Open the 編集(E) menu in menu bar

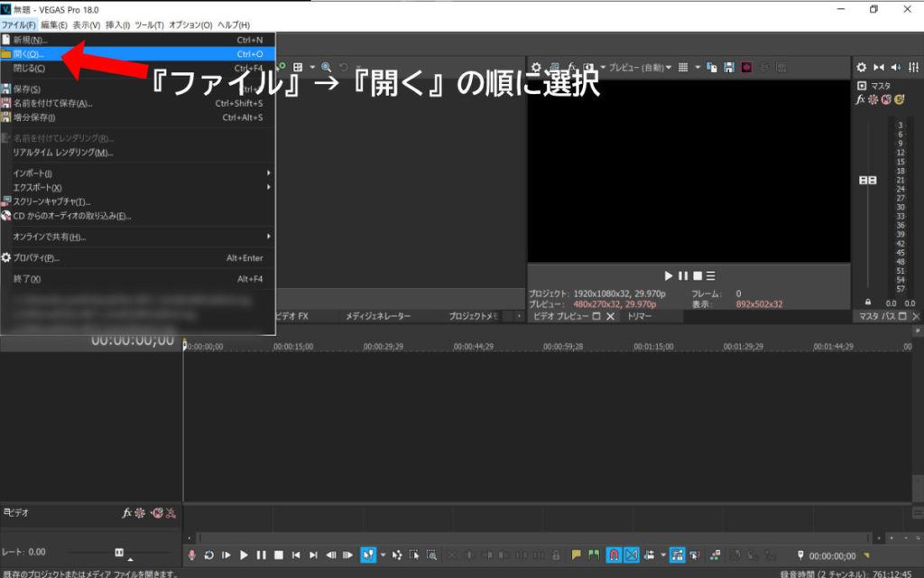(53, 24)
